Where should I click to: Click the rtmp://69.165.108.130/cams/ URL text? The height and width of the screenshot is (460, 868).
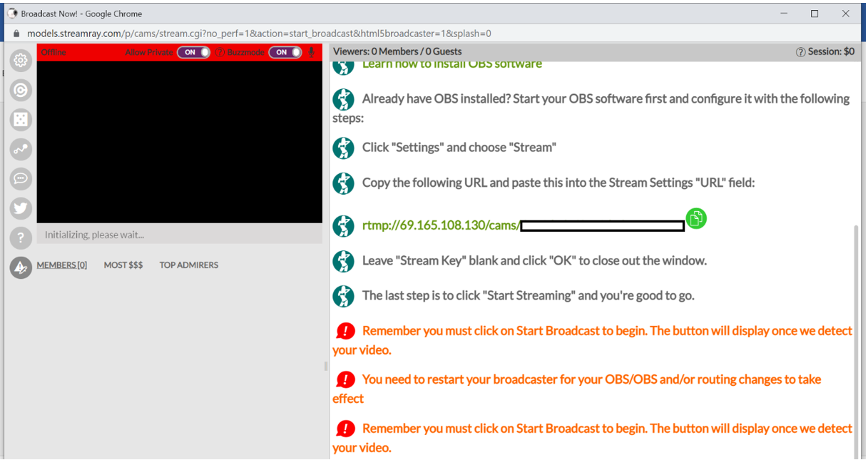(x=441, y=225)
